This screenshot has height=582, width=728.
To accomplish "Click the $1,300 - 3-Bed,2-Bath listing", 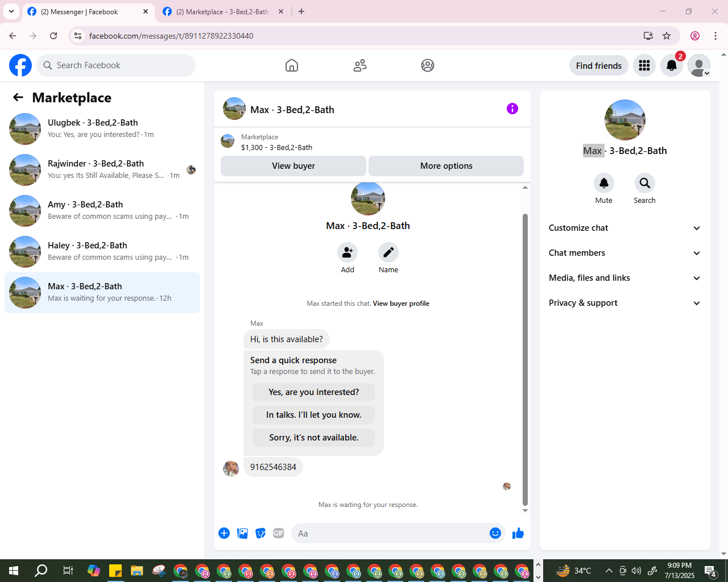I will pyautogui.click(x=276, y=147).
